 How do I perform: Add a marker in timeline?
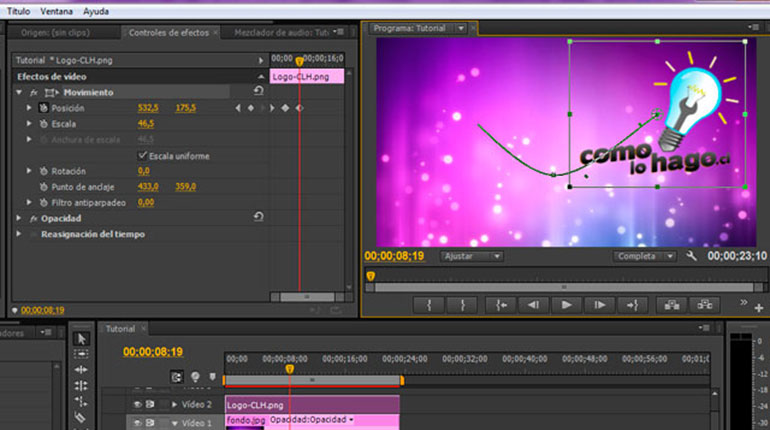click(x=212, y=376)
